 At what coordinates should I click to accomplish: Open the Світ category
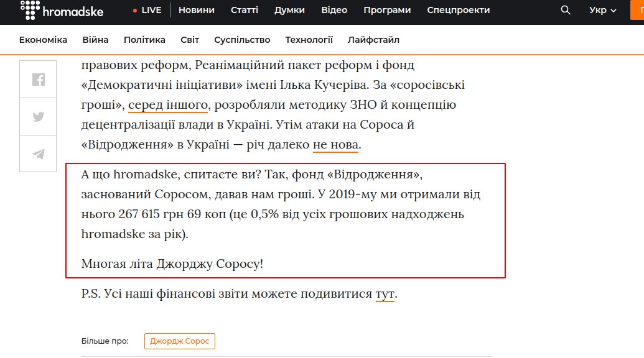pos(190,40)
